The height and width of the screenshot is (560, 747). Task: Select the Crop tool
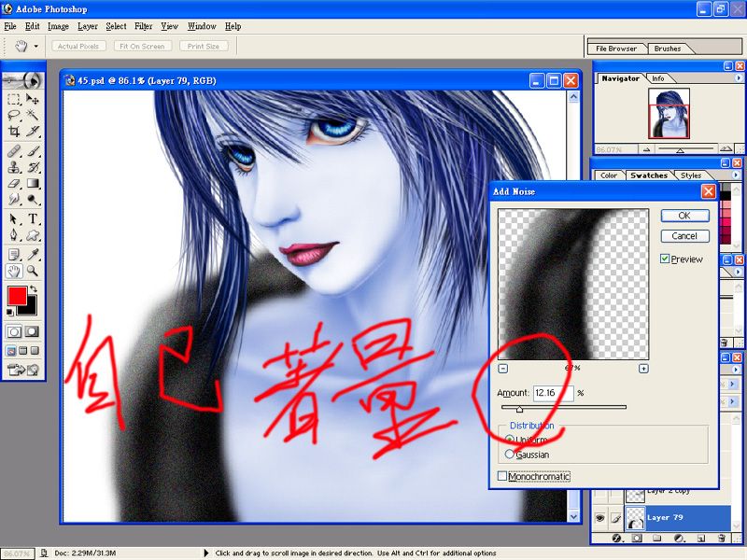(14, 131)
